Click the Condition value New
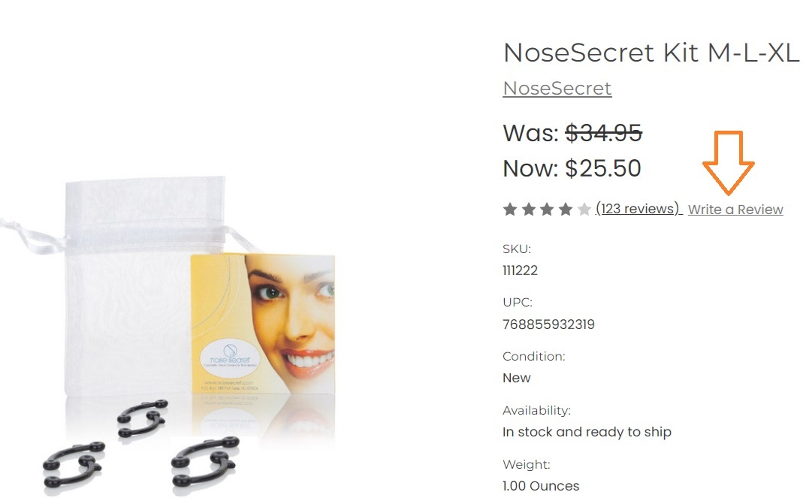This screenshot has height=504, width=812. (516, 378)
